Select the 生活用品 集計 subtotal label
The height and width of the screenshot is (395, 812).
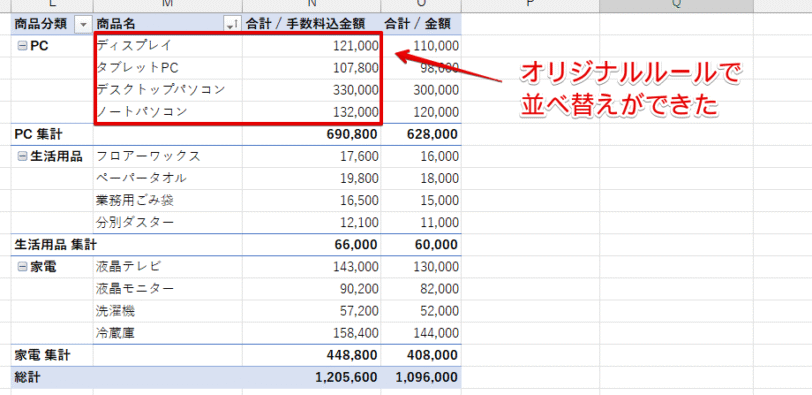tap(55, 245)
